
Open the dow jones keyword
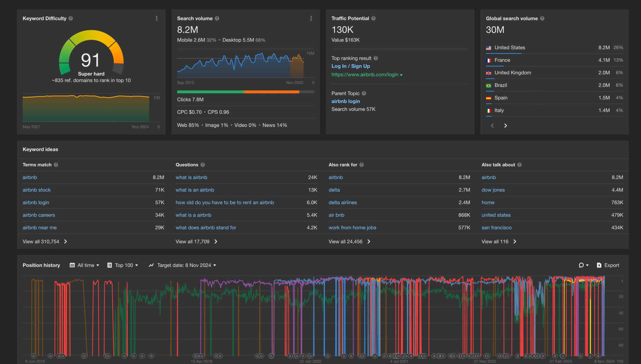(x=493, y=190)
